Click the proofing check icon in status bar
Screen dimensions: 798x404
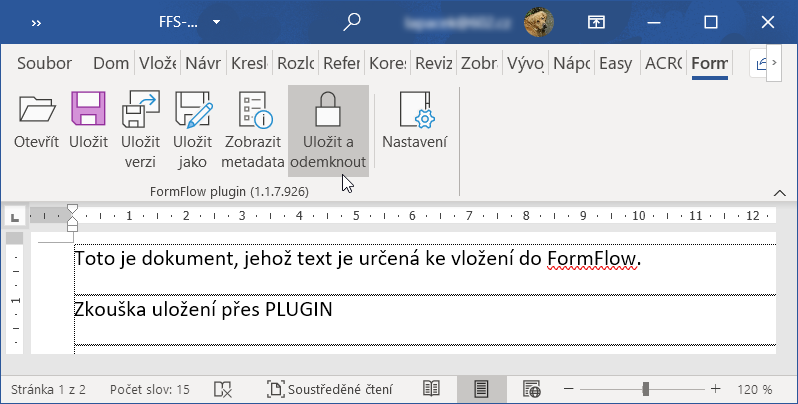point(224,388)
